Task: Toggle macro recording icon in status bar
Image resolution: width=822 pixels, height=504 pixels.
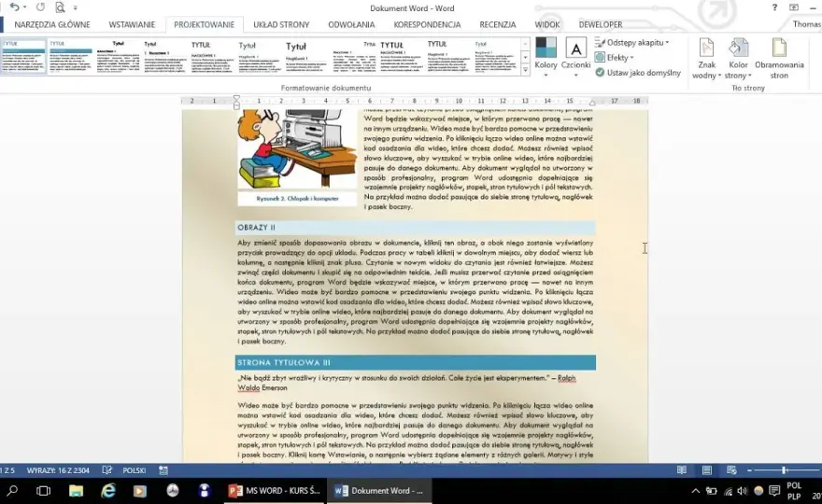Action: point(163,470)
